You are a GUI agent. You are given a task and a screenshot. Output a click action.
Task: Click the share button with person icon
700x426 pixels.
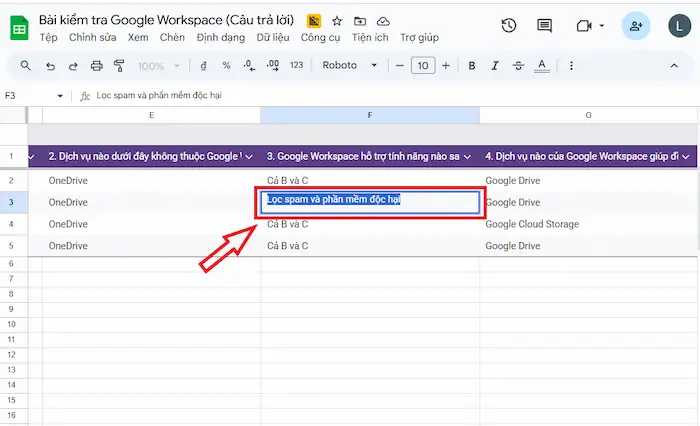coord(636,26)
